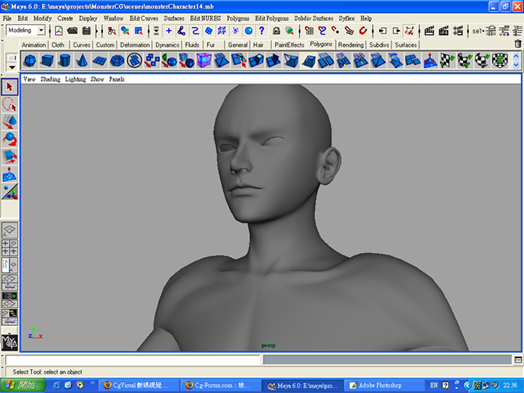Open the viewport Shading menu
This screenshot has height=393, width=524.
pos(50,79)
